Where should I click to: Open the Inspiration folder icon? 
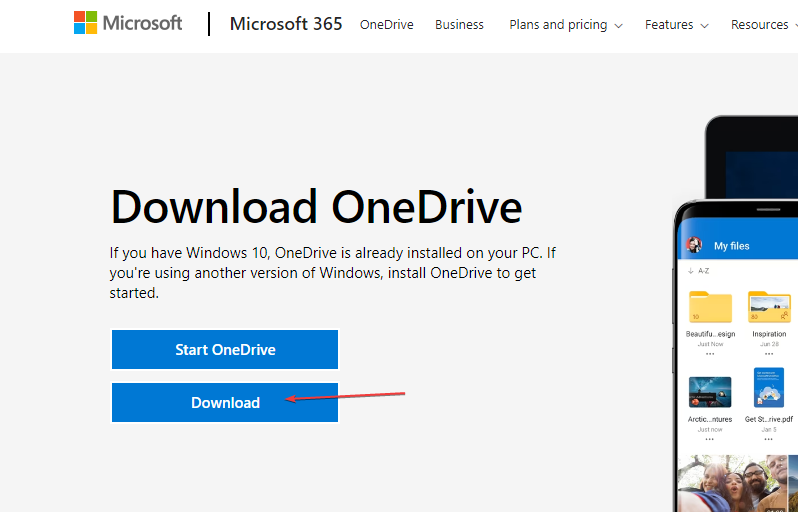pyautogui.click(x=769, y=306)
